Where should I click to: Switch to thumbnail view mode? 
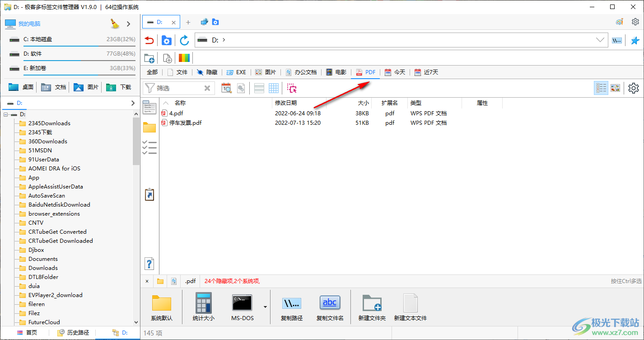click(x=615, y=88)
